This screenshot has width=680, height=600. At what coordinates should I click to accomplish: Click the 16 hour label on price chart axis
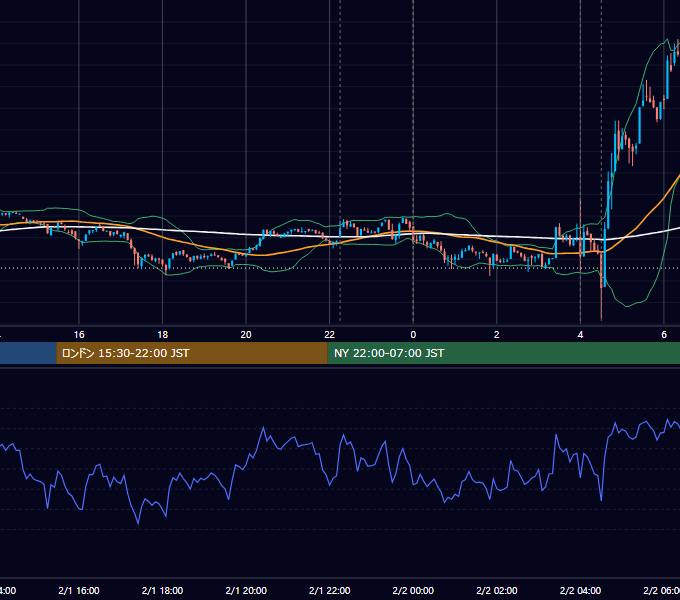coord(79,335)
